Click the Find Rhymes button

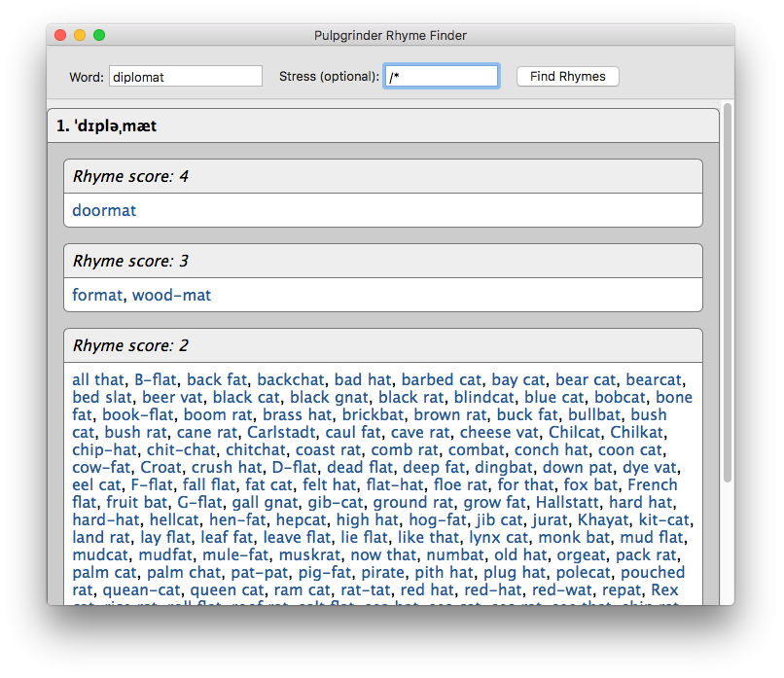(x=567, y=77)
